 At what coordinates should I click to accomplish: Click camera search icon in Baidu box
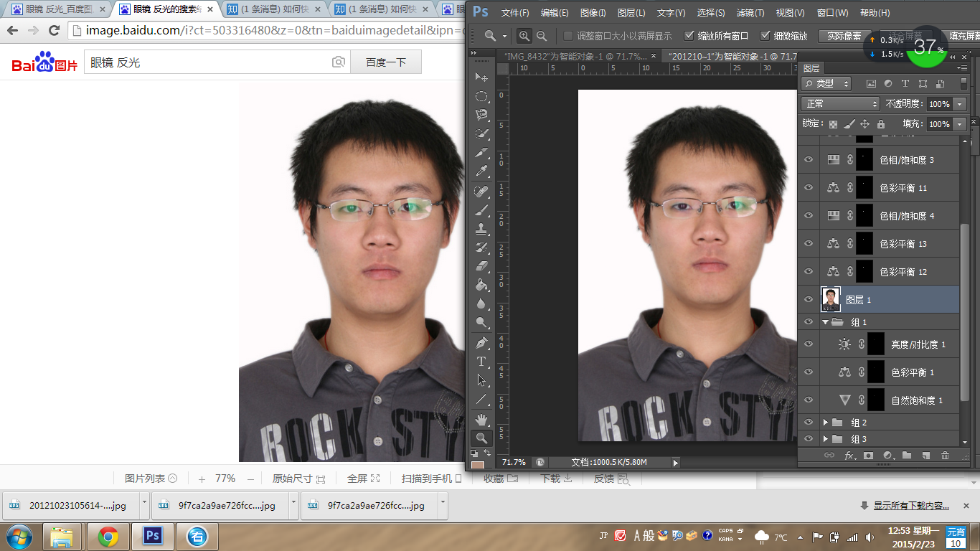point(339,62)
